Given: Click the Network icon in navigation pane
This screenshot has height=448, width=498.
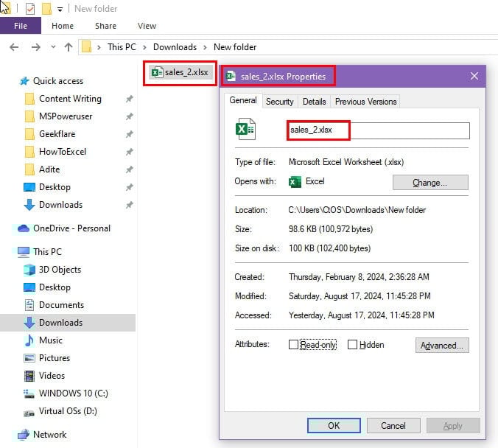Looking at the screenshot, I should tap(24, 435).
